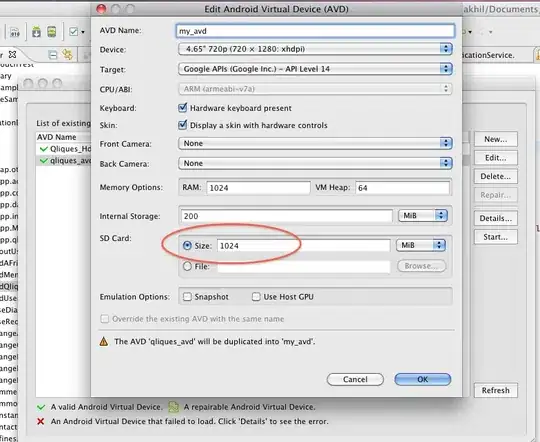
Task: Open the Device dropdown
Action: [x=315, y=49]
